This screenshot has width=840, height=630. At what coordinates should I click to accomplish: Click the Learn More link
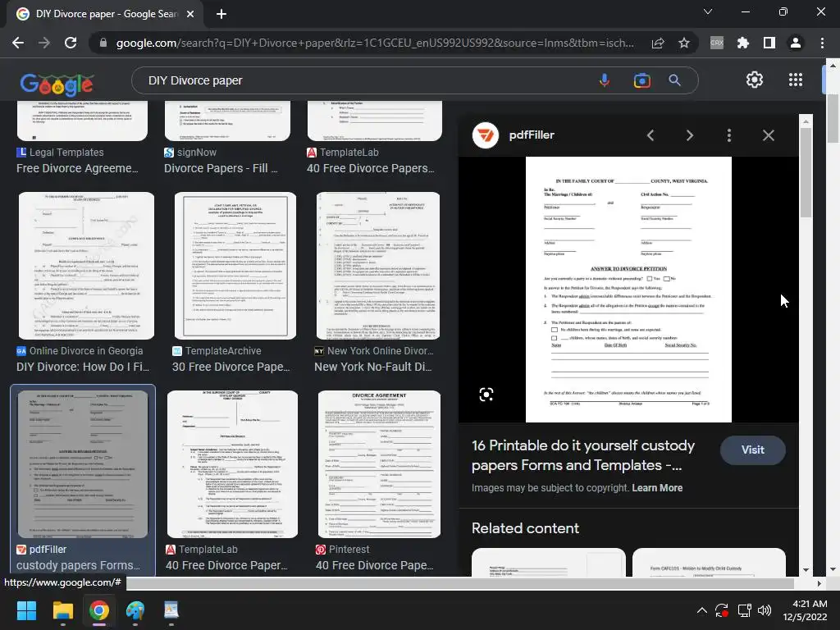tap(657, 488)
